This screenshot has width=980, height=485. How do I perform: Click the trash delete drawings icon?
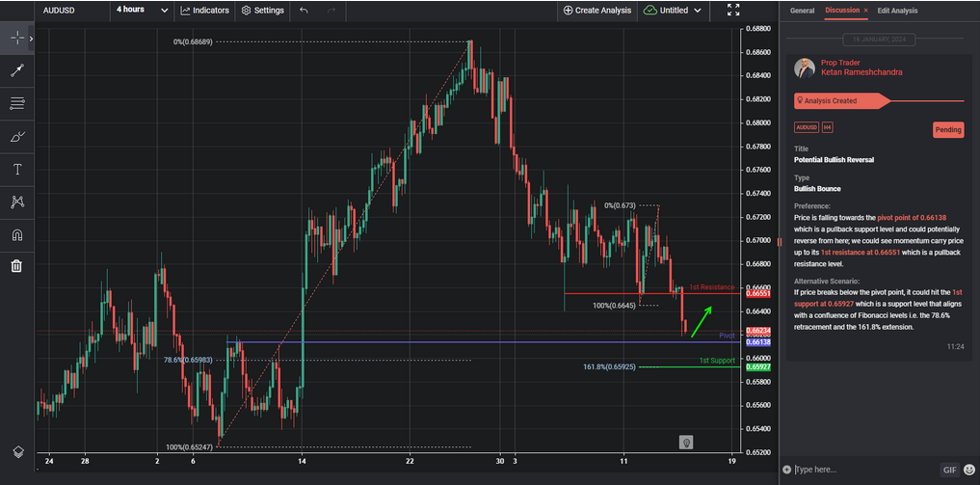[x=17, y=266]
